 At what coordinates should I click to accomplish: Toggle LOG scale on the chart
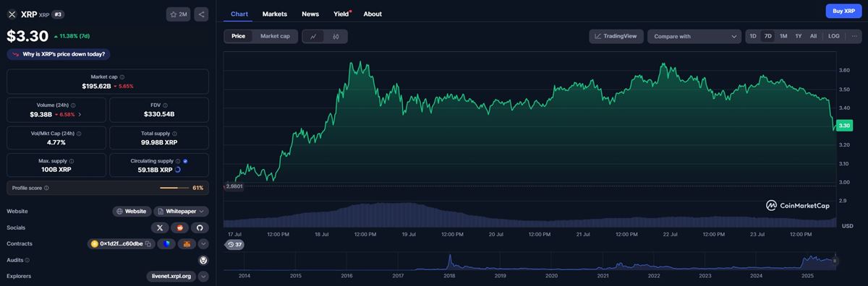coord(834,36)
